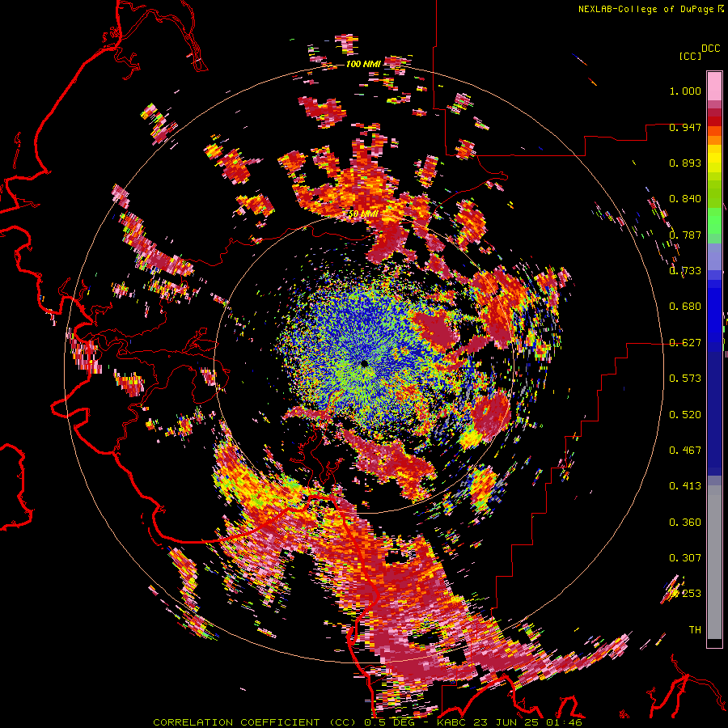
Task: Click the NEXLAB-College of DuPage label
Action: click(x=645, y=9)
